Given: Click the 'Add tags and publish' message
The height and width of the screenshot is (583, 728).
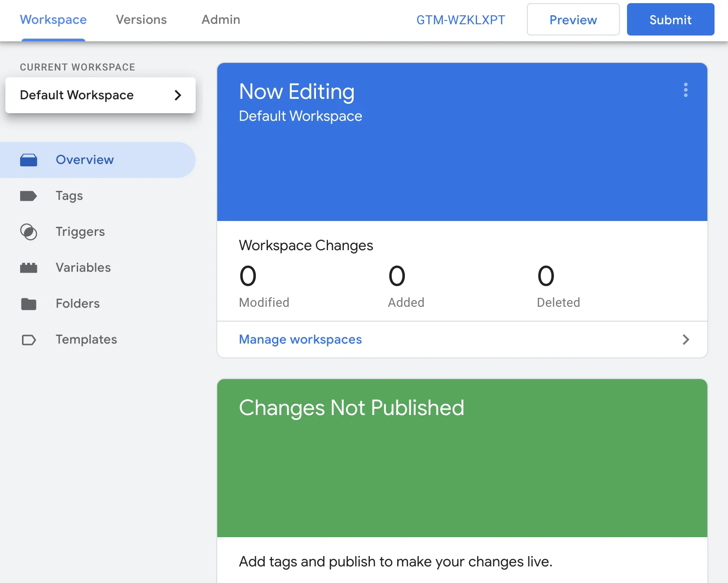Looking at the screenshot, I should pyautogui.click(x=395, y=562).
